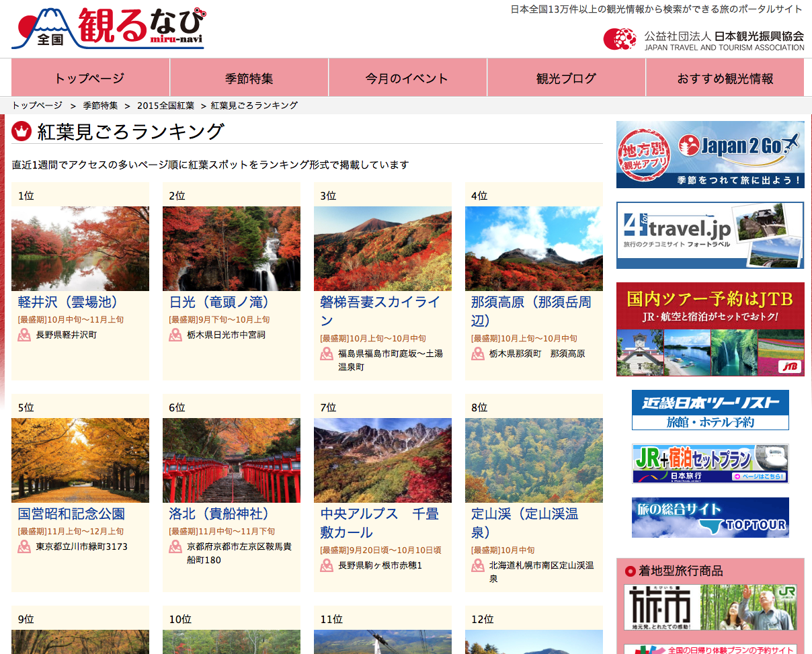
Task: Click map pin icon beside 北海道札幌市南区定山渓温泉
Action: [478, 565]
